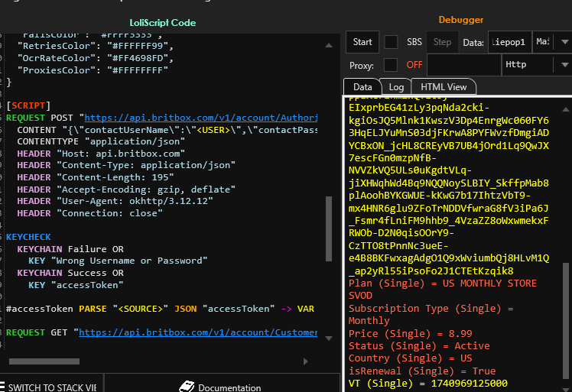Click the "ProxiesColor" setting line

[x=93, y=70]
